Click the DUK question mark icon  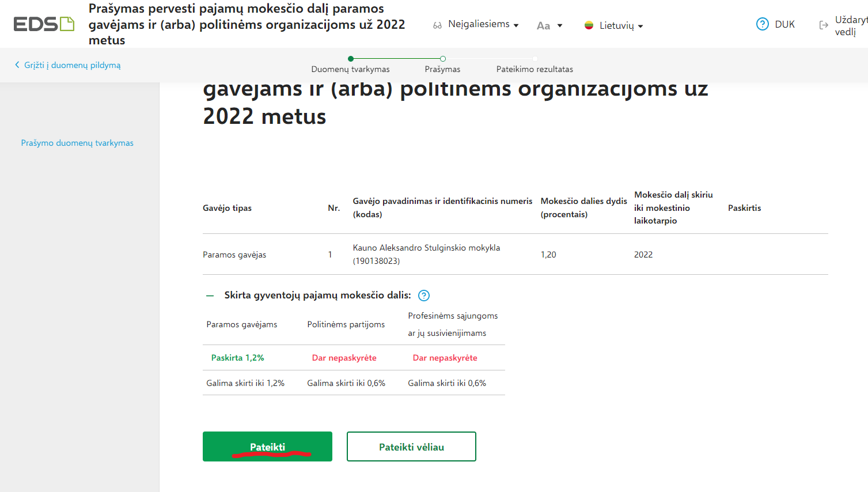click(763, 24)
